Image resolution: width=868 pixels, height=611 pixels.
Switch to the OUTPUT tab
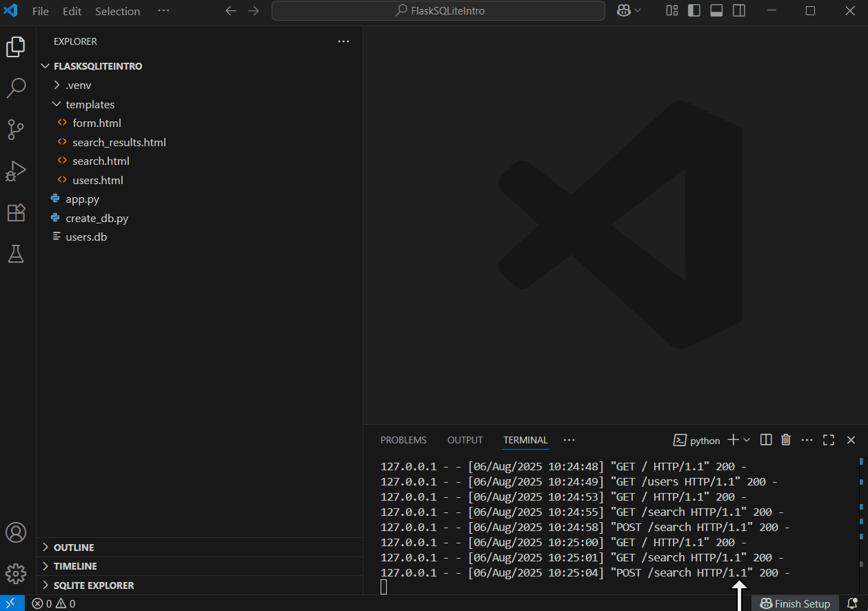coord(465,440)
